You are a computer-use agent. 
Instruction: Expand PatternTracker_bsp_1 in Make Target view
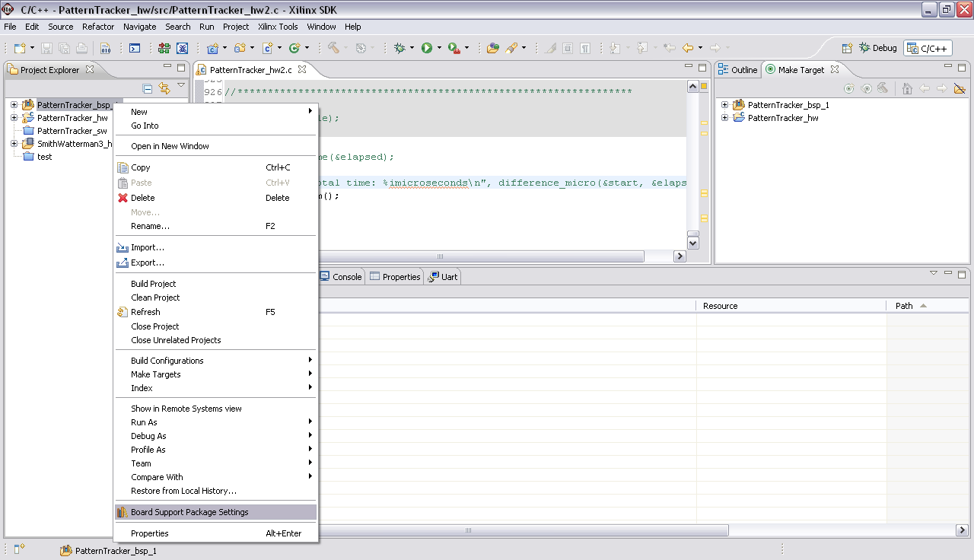pyautogui.click(x=724, y=105)
